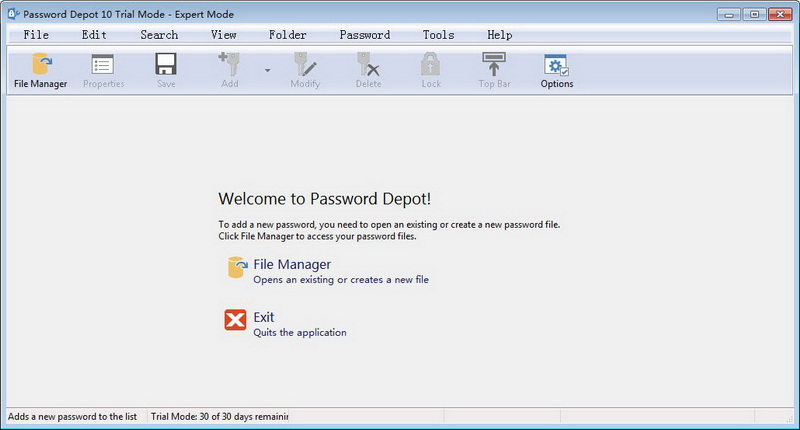The height and width of the screenshot is (430, 800).
Task: Open File Manager from the toolbar
Action: point(40,70)
